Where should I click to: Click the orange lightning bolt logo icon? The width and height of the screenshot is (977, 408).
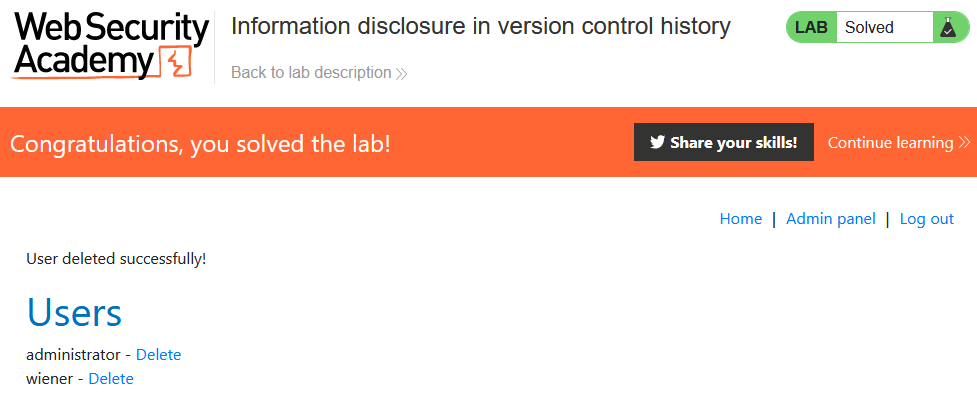pos(174,63)
